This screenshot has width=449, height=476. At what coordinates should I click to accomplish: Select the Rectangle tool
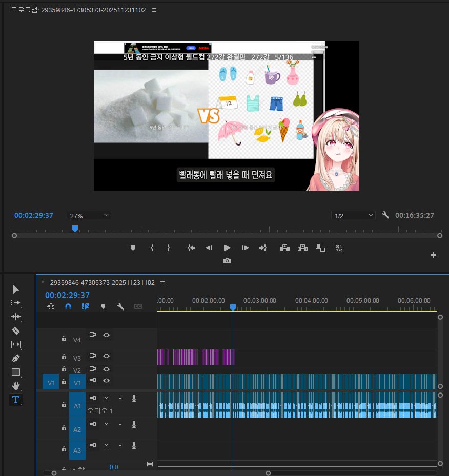click(16, 372)
